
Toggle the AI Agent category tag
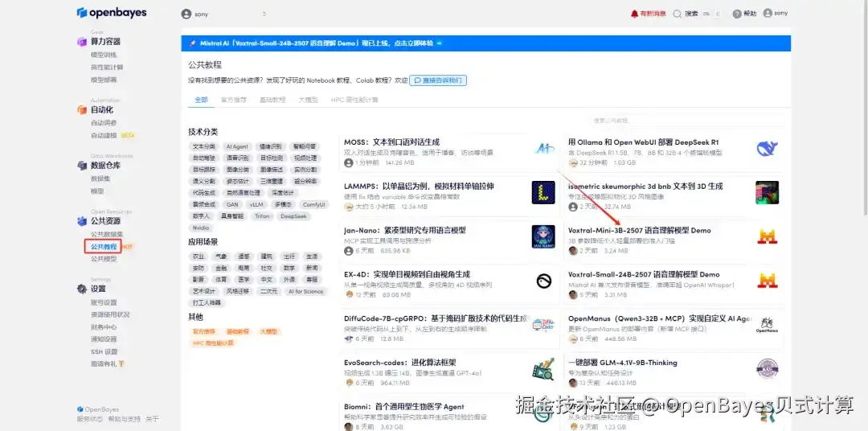tap(237, 147)
